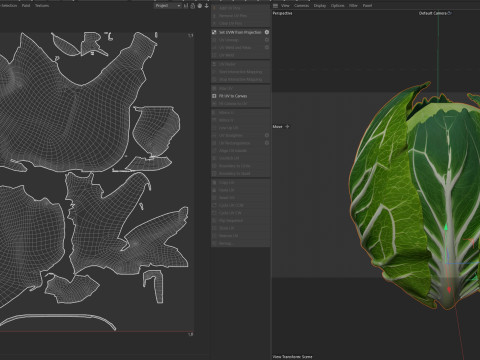This screenshot has height=360, width=480.
Task: Click the Copy UV command
Action: click(x=227, y=183)
